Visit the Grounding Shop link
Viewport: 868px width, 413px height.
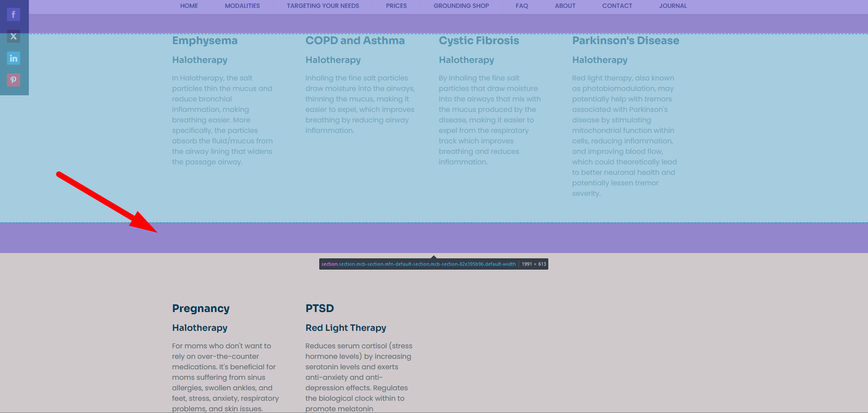coord(461,6)
